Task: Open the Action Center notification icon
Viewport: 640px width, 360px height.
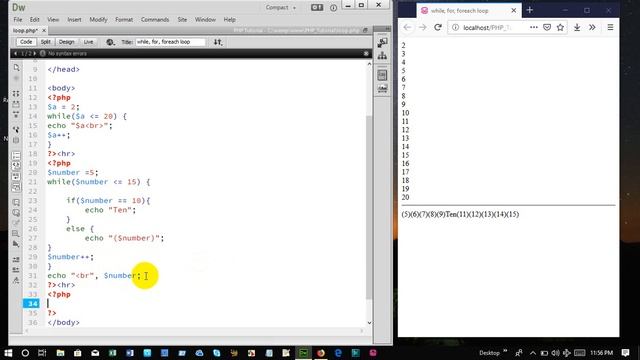Action: click(625, 353)
